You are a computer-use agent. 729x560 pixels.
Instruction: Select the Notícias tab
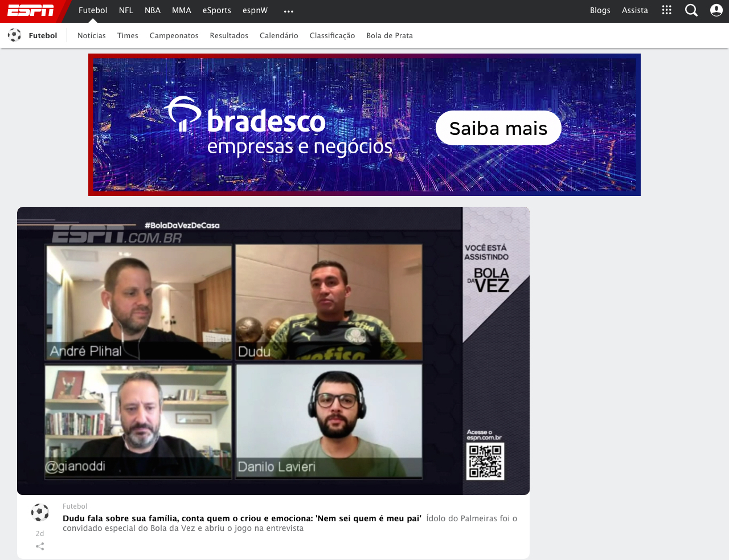pyautogui.click(x=92, y=35)
